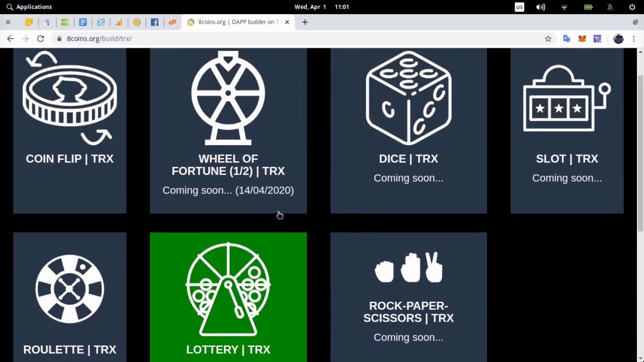The height and width of the screenshot is (362, 644).
Task: Click 'Coming soon...' under SLOT
Action: [x=567, y=178]
